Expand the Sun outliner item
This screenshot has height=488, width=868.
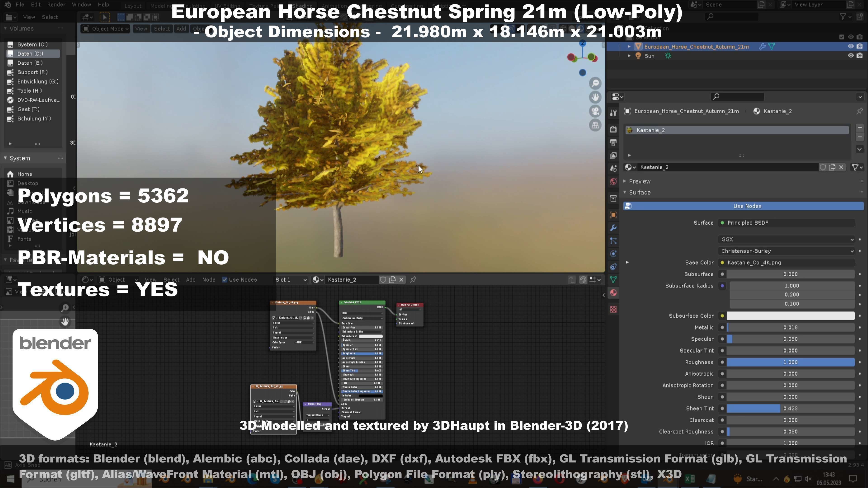click(x=629, y=56)
